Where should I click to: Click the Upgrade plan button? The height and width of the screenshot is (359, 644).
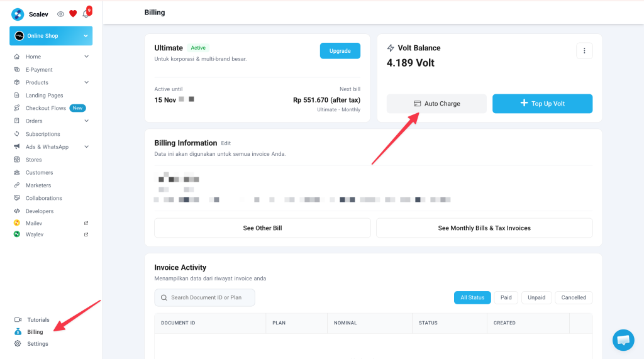340,51
